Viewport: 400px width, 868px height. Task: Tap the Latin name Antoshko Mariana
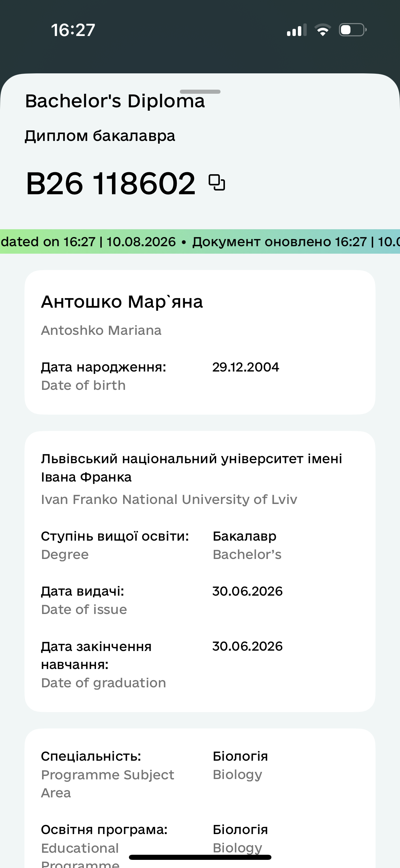pyautogui.click(x=101, y=330)
